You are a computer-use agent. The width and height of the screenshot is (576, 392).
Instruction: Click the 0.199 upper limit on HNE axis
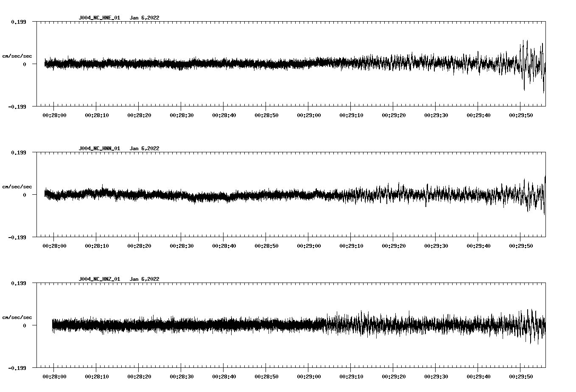(x=18, y=22)
